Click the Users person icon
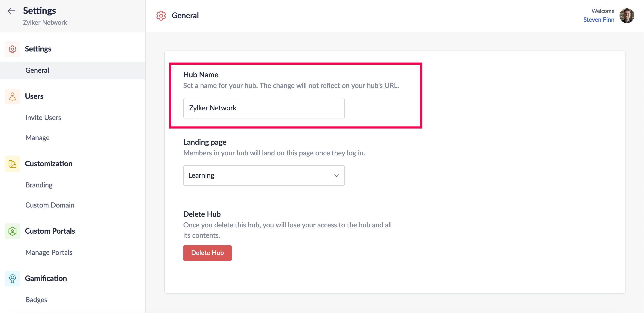Image resolution: width=644 pixels, height=313 pixels. [x=12, y=96]
